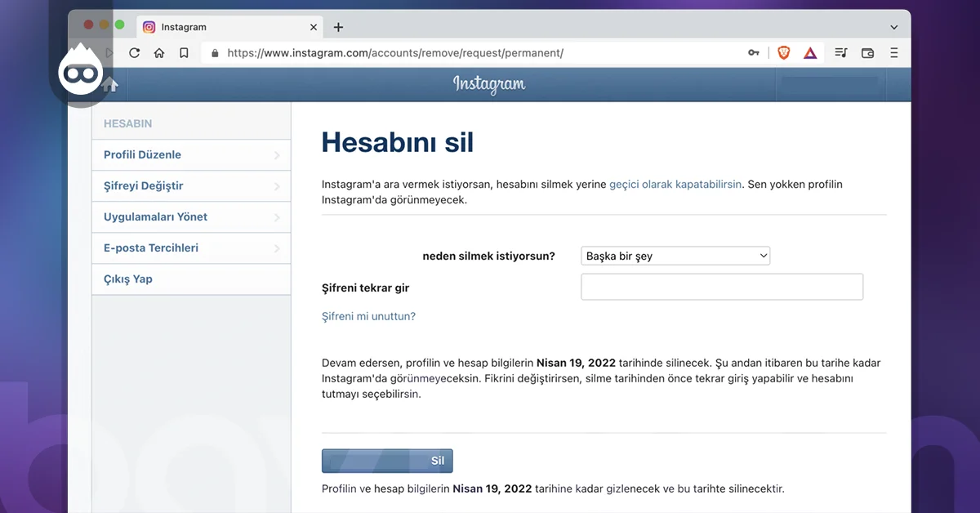This screenshot has width=980, height=513.
Task: Click the tab list chevron on the right
Action: click(895, 26)
